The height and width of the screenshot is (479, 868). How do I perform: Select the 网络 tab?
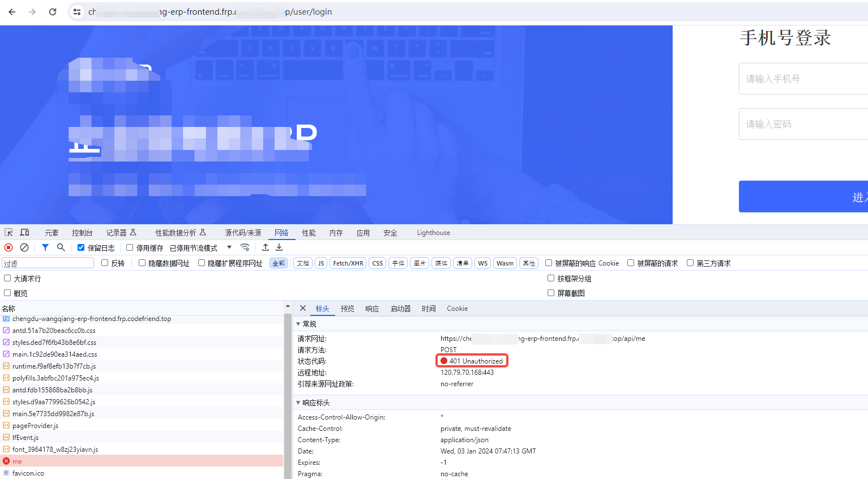[281, 233]
